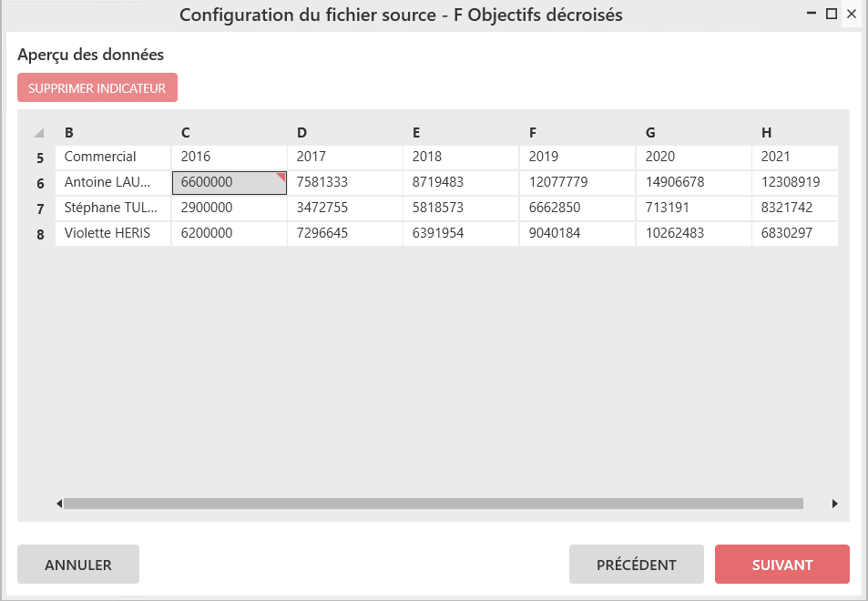Click the PRÉCÉDENT button
Screen dimensions: 868x601
637,564
